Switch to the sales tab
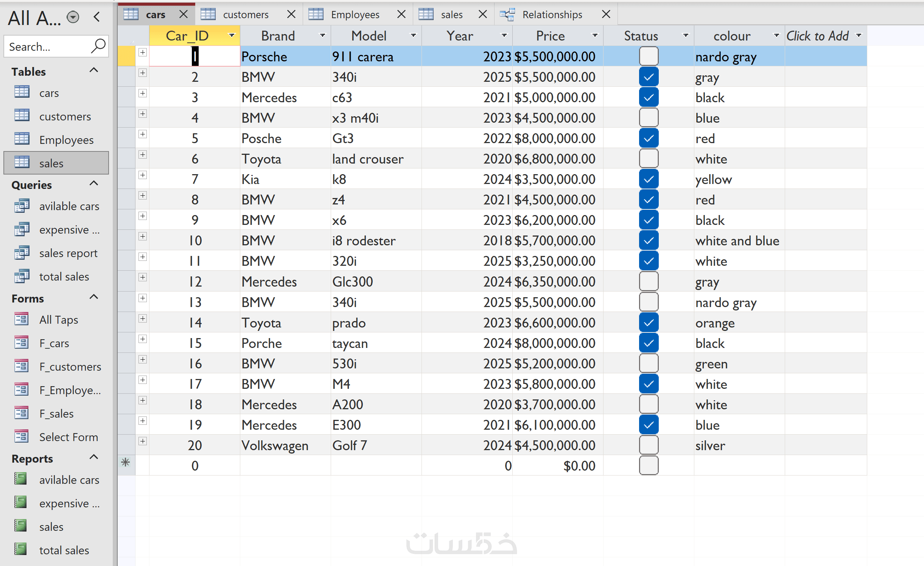This screenshot has width=924, height=566. pos(451,14)
